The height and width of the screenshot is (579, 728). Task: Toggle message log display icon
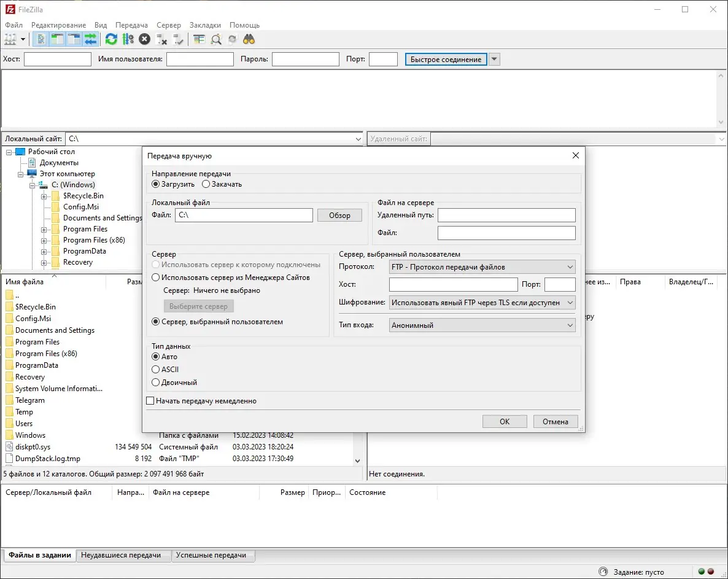[x=41, y=39]
